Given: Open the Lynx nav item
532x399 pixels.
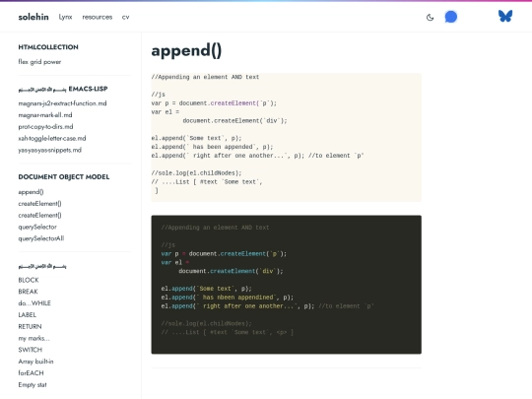Looking at the screenshot, I should 65,17.
